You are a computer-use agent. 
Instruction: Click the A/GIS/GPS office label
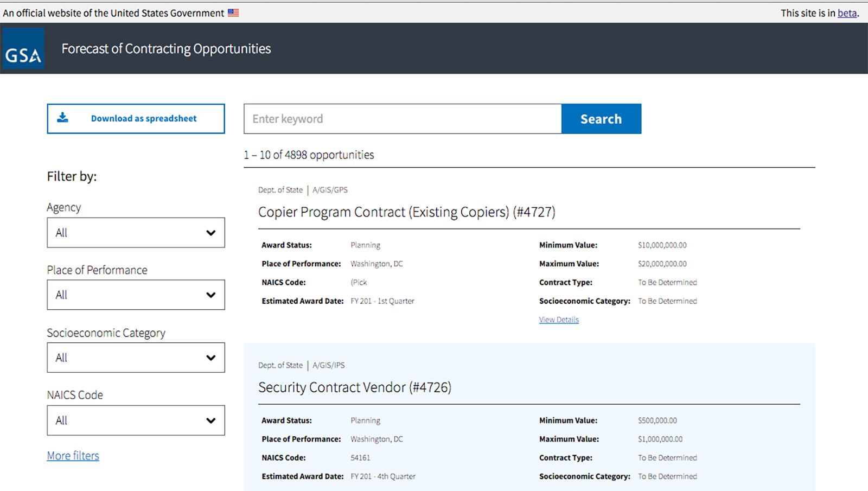pyautogui.click(x=330, y=190)
